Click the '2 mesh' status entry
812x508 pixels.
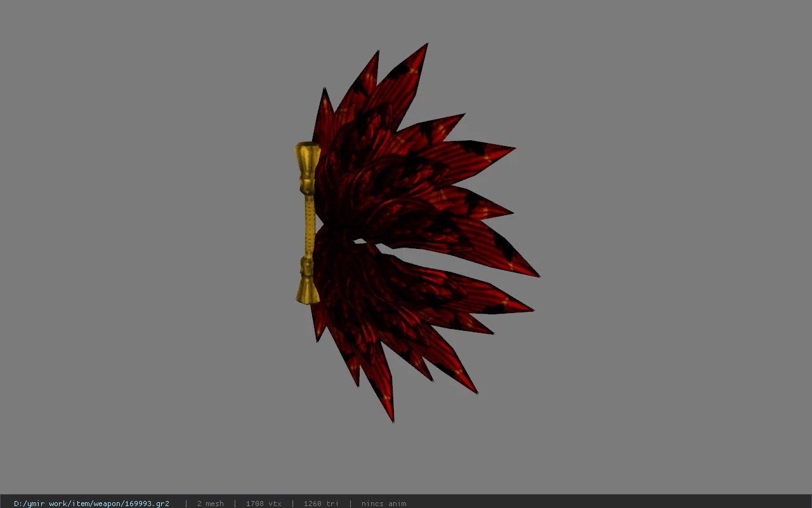click(x=210, y=504)
